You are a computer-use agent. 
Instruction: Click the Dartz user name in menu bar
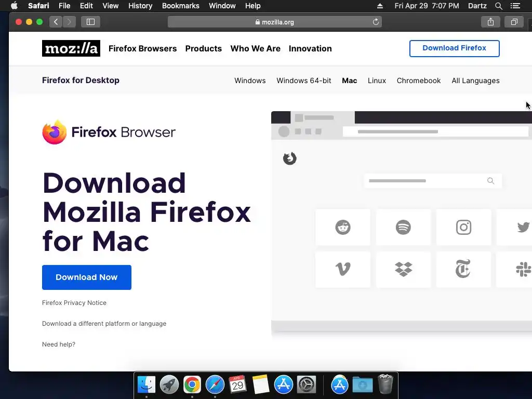477,6
